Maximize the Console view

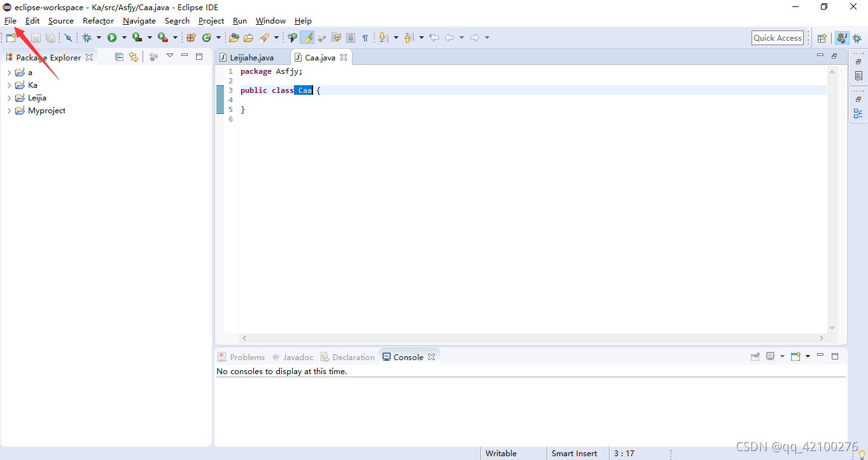tap(836, 356)
